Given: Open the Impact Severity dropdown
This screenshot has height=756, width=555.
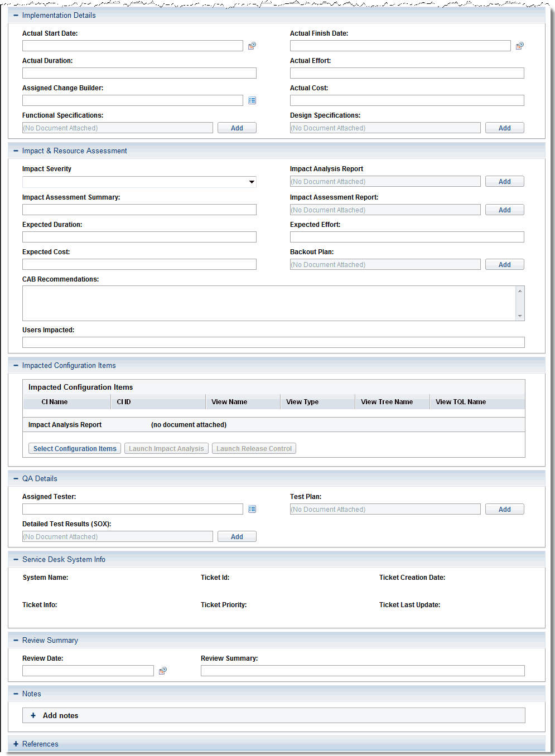Looking at the screenshot, I should point(252,182).
